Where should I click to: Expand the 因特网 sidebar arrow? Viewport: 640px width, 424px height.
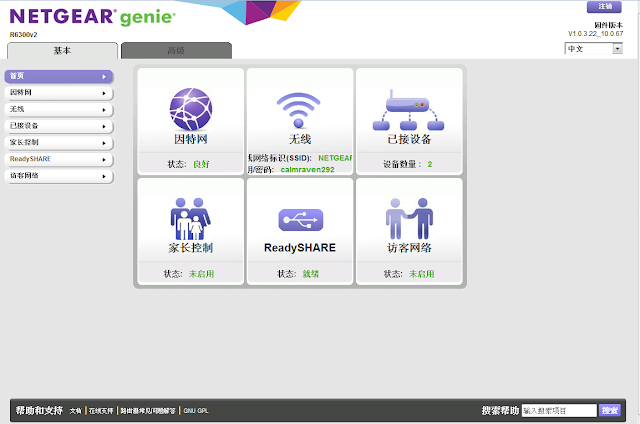tap(104, 93)
